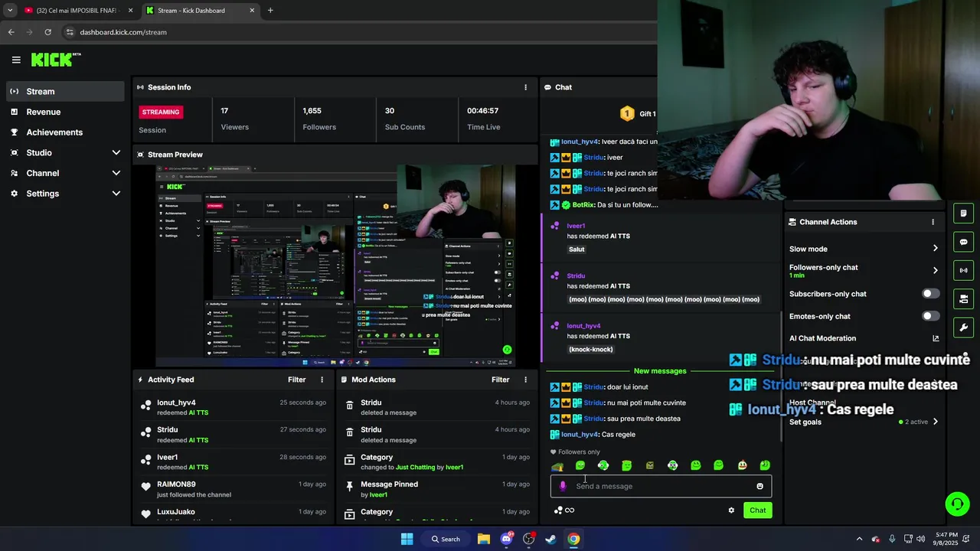Click in the Send a message field

661,486
